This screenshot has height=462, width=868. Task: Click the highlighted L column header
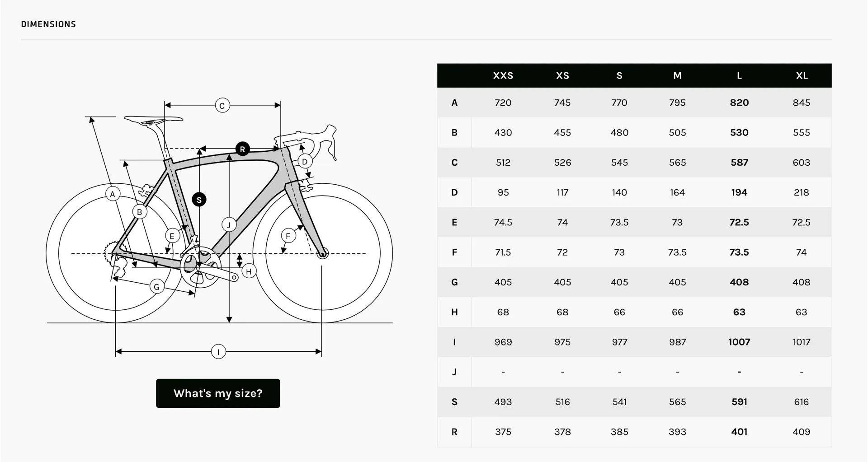tap(739, 75)
